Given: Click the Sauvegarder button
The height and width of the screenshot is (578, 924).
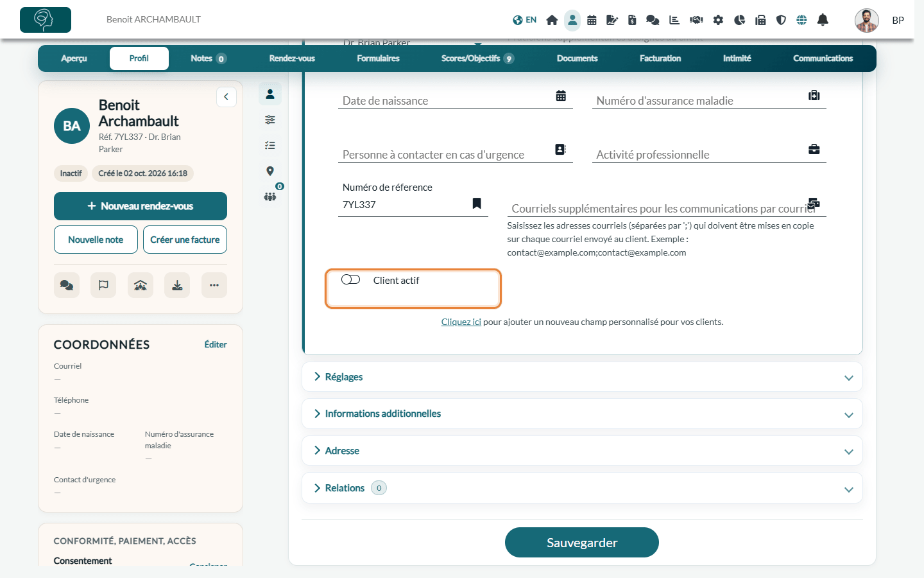Looking at the screenshot, I should tap(582, 543).
